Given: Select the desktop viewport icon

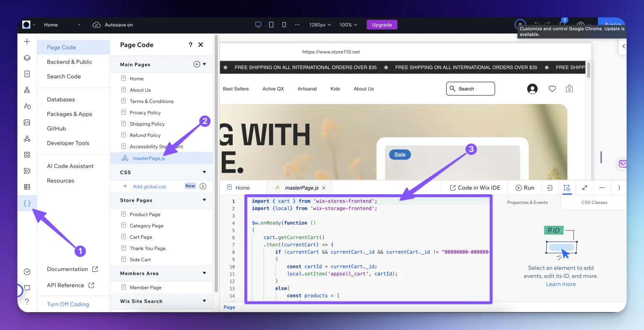Looking at the screenshot, I should point(258,25).
